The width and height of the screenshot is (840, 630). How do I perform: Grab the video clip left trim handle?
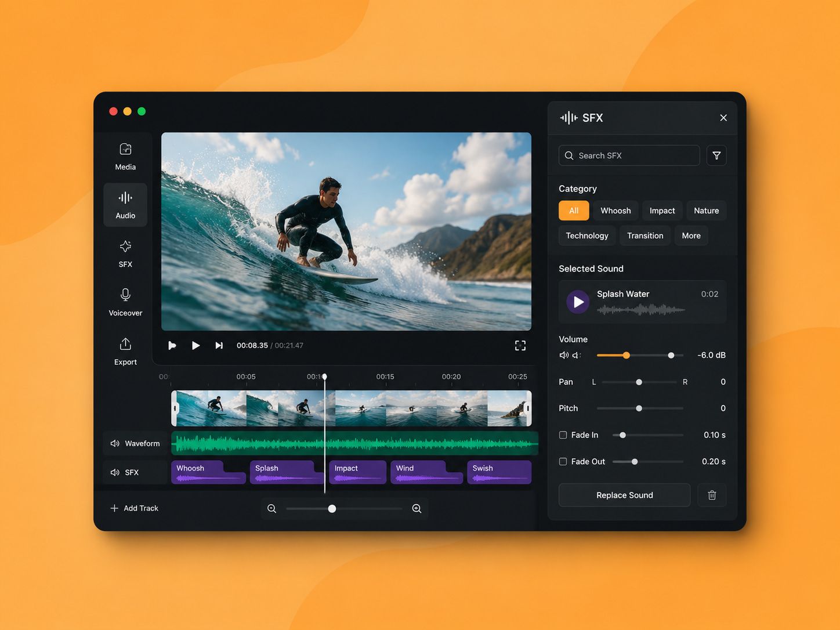point(175,408)
